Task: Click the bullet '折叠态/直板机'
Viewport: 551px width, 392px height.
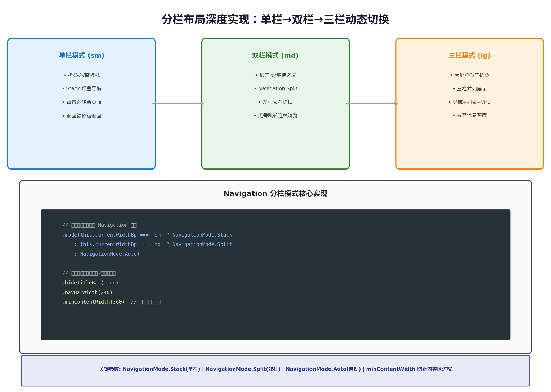Action: (82, 75)
